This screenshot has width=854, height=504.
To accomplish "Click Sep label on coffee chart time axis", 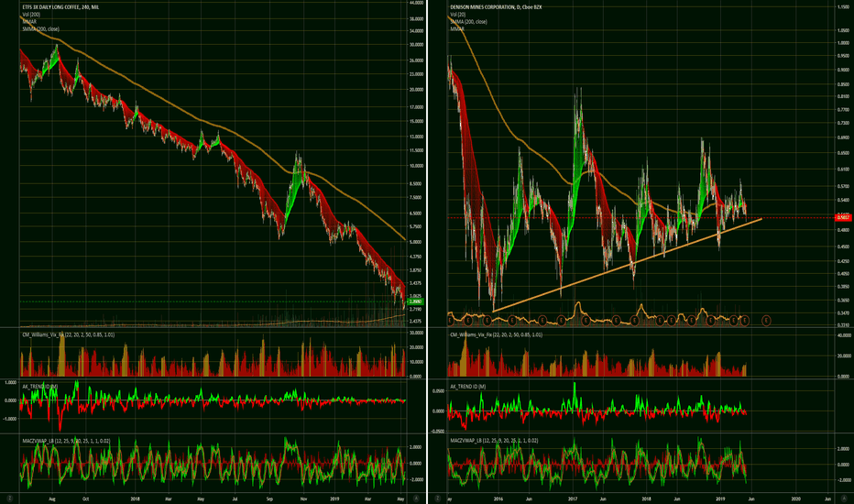I will (x=269, y=499).
